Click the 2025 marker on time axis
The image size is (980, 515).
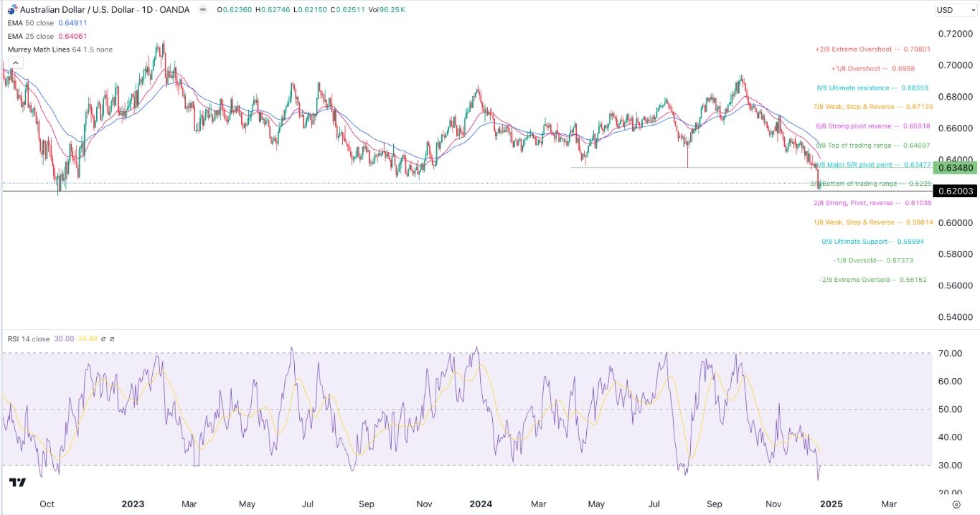coord(831,504)
